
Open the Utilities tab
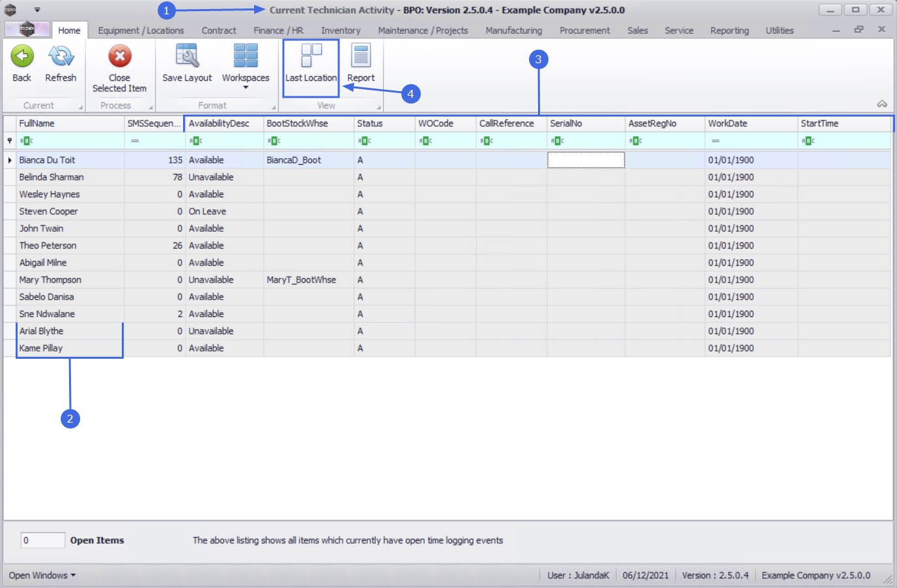(780, 31)
